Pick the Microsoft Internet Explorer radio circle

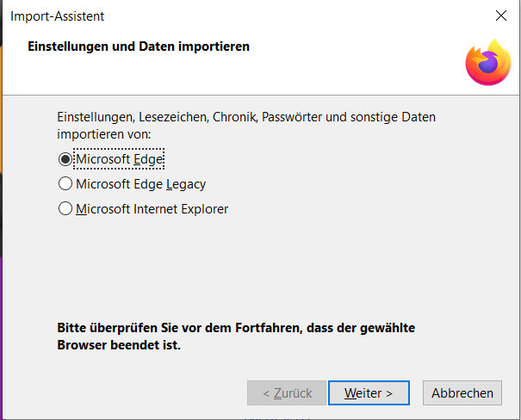click(x=65, y=208)
